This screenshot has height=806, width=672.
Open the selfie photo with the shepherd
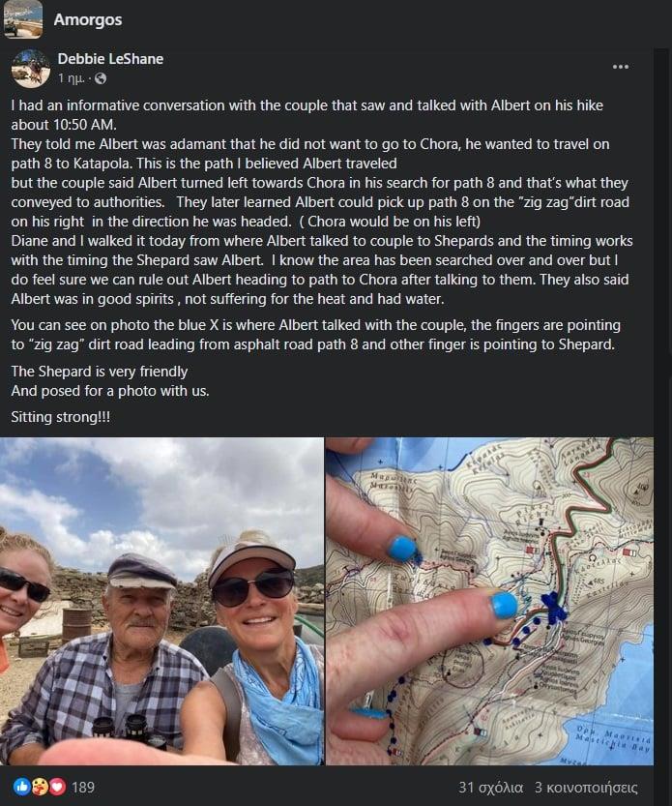[161, 601]
